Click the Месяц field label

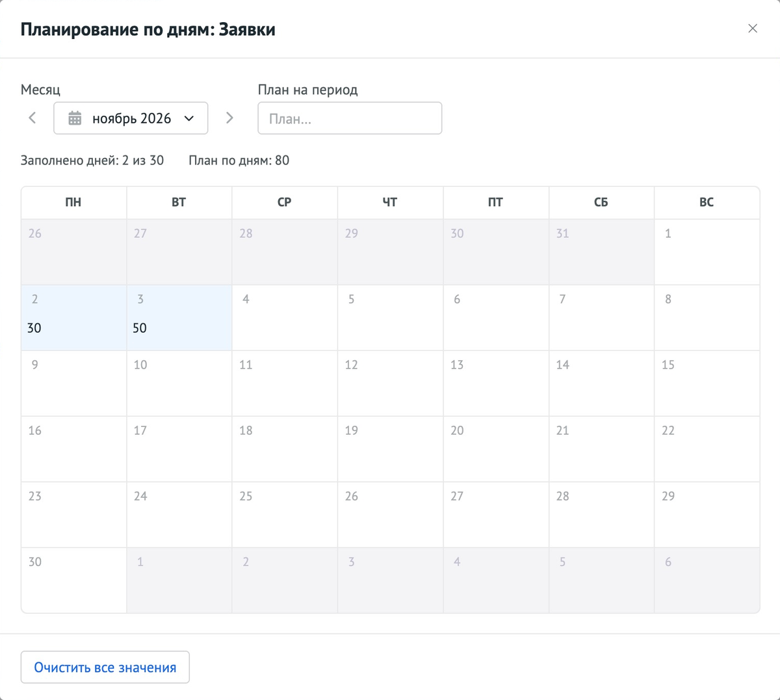click(40, 90)
